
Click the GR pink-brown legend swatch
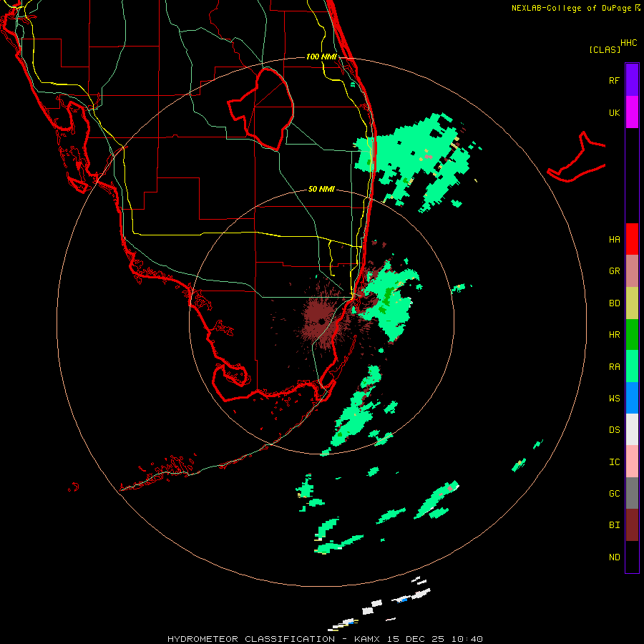click(632, 271)
